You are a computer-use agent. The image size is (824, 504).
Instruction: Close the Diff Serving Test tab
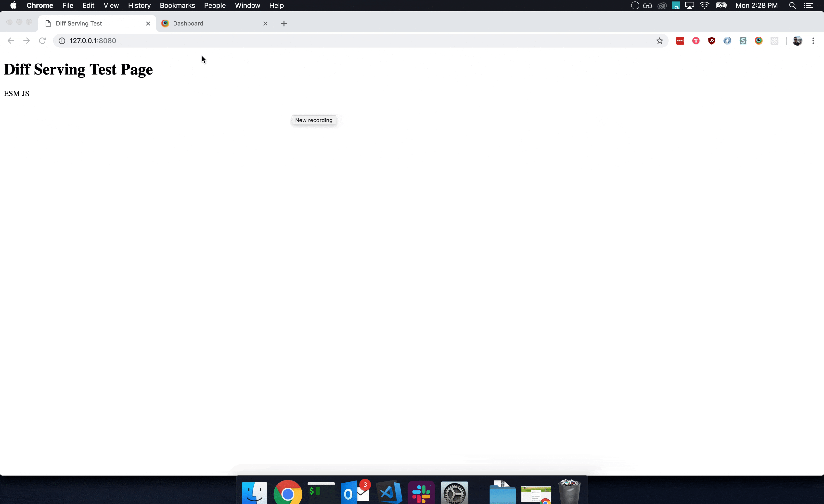click(148, 23)
